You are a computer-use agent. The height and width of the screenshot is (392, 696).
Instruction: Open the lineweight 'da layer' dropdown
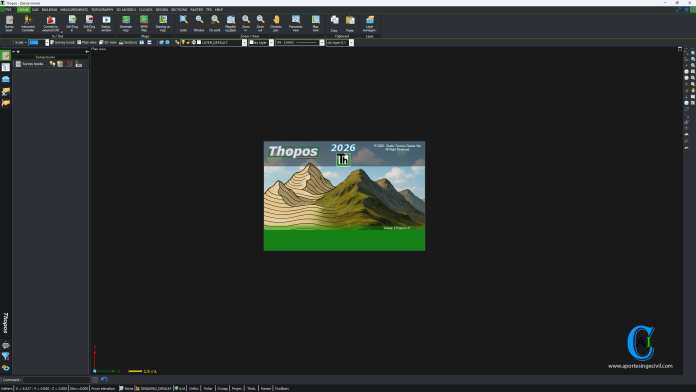[351, 43]
